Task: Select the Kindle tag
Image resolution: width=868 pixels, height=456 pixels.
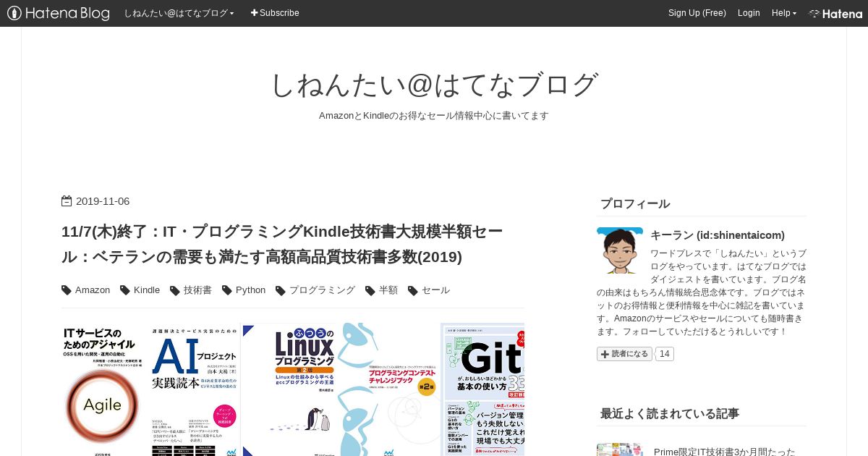Action: coord(147,290)
